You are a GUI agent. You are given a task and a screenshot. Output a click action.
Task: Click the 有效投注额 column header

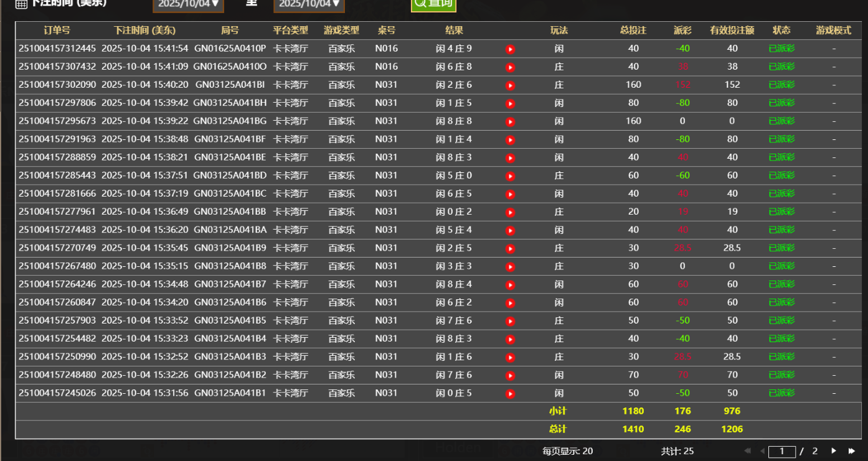[732, 30]
